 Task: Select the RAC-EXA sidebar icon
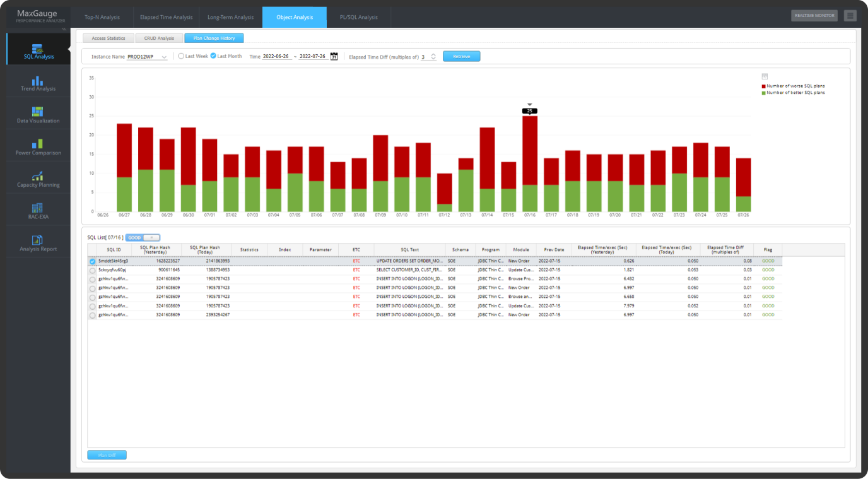tap(38, 211)
